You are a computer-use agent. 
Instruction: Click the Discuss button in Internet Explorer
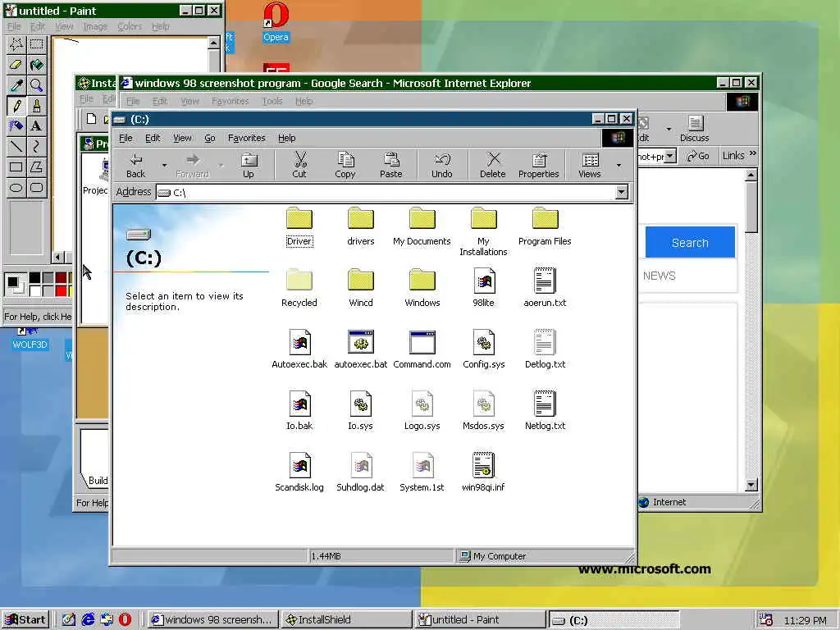[694, 129]
